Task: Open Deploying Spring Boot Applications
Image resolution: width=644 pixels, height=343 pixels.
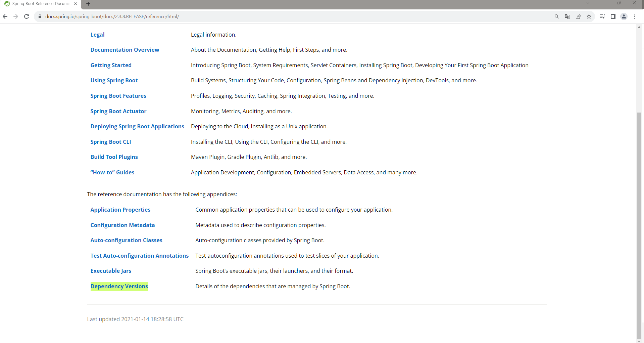Action: tap(137, 126)
